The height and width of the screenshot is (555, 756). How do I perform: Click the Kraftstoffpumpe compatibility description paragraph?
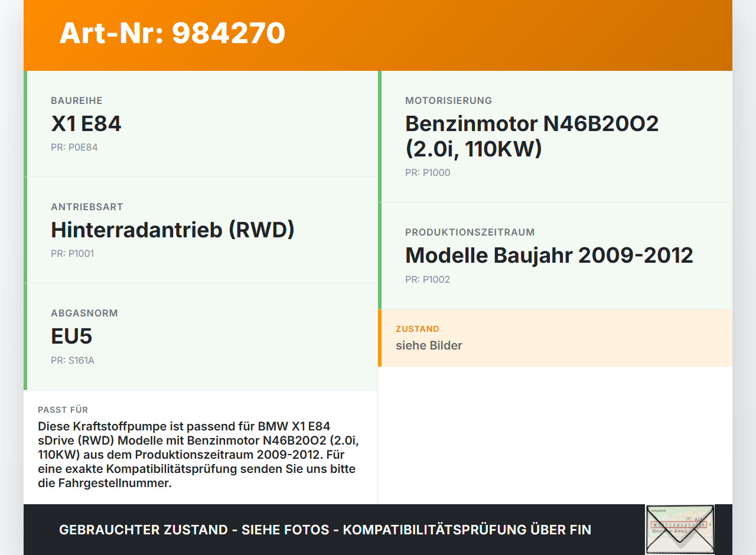click(199, 455)
